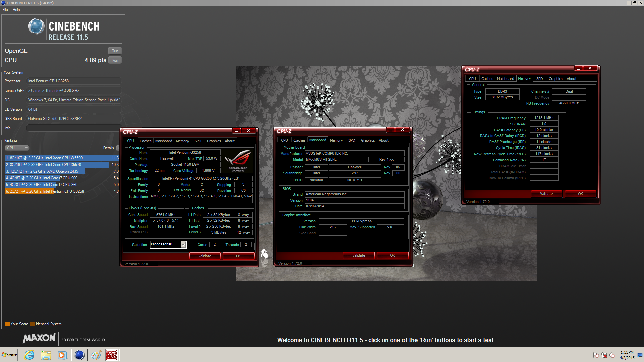Open the Ranking CPU dropdown
Viewport: 644px width, 362px height.
pos(17,148)
